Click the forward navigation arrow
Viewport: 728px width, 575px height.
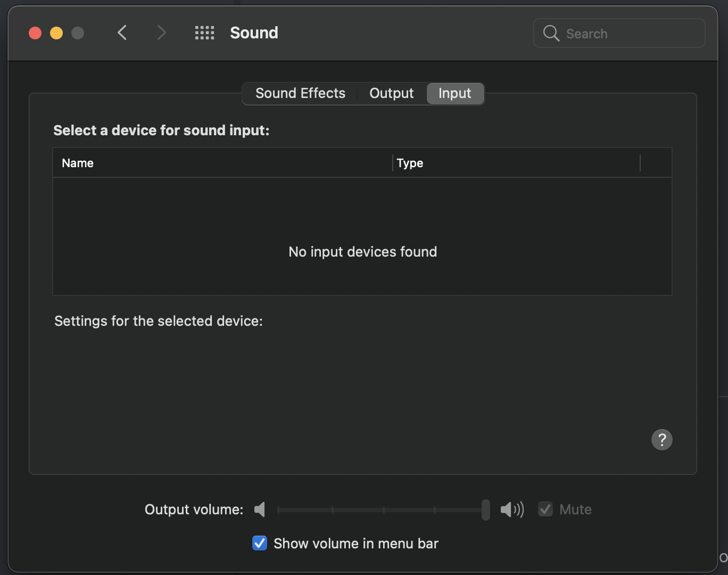(161, 32)
